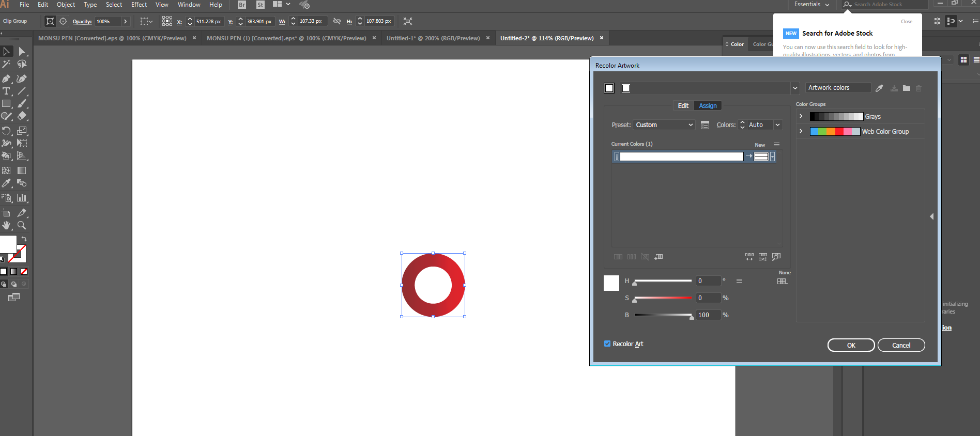Select the Gradient tool
Image resolution: width=980 pixels, height=436 pixels.
(x=22, y=170)
